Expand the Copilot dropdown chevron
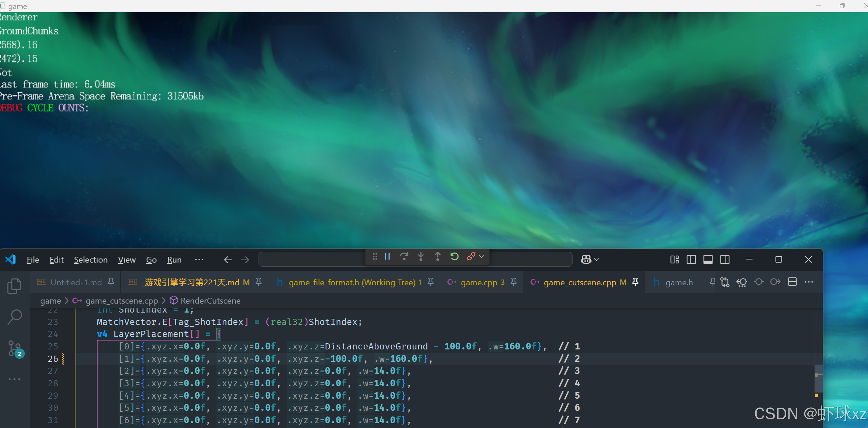The width and height of the screenshot is (868, 428). tap(597, 259)
